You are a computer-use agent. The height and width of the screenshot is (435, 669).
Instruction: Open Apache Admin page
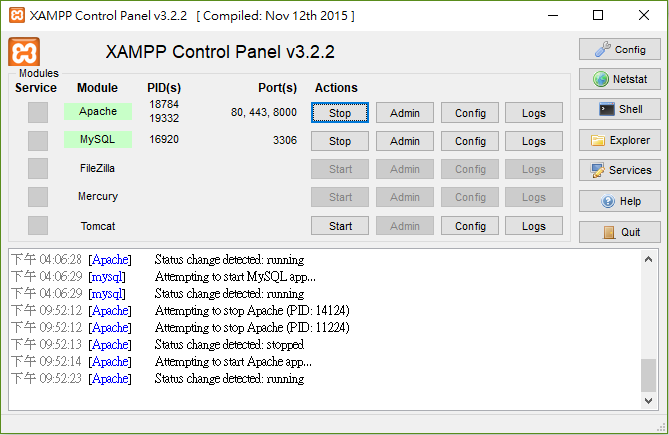[405, 113]
